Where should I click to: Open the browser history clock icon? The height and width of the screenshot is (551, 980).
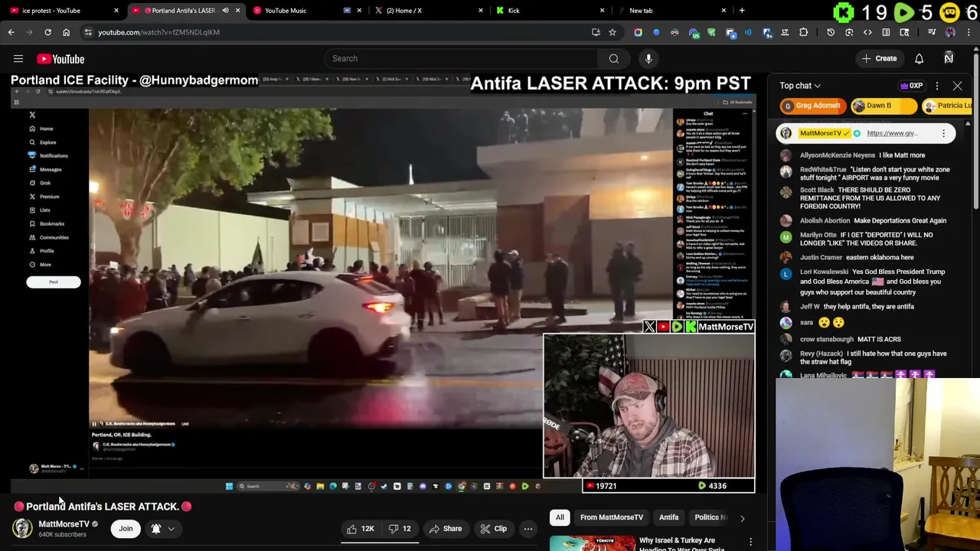coord(831,32)
